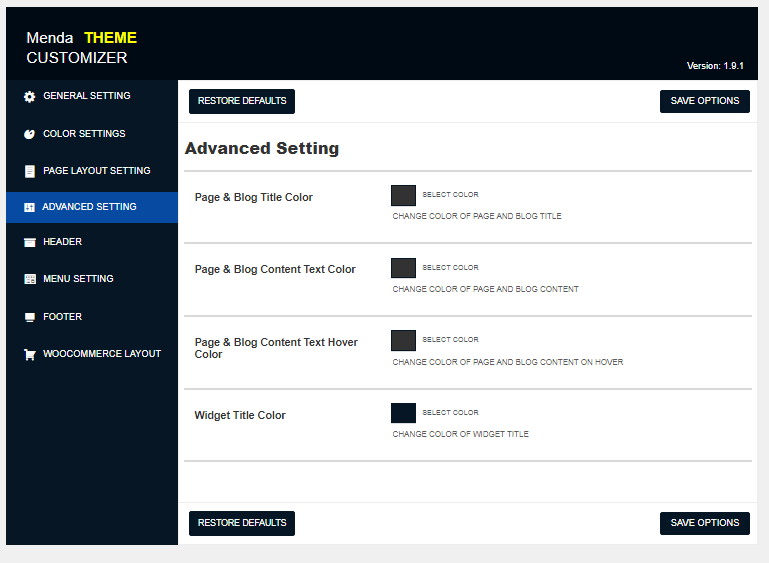The width and height of the screenshot is (769, 563).
Task: Switch to the Color Settings section
Action: coord(84,134)
